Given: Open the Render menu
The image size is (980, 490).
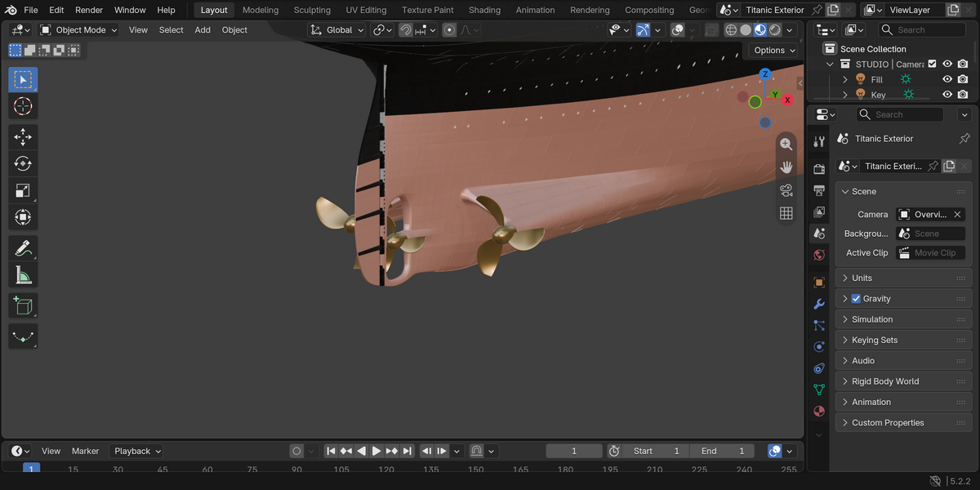Looking at the screenshot, I should coord(89,10).
